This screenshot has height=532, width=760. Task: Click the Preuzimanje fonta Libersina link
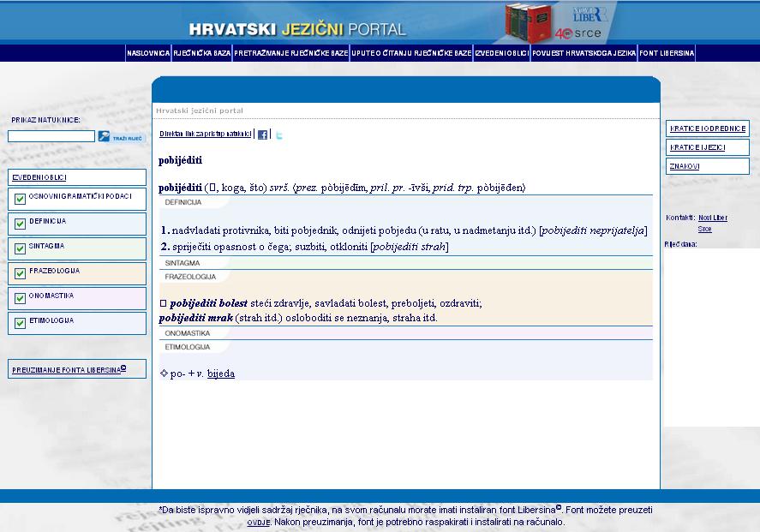pos(69,370)
